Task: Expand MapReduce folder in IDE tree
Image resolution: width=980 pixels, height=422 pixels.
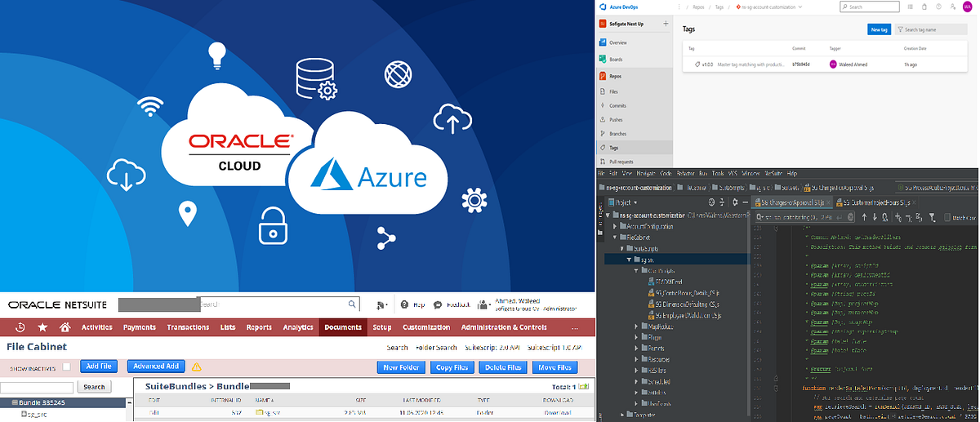Action: click(636, 325)
